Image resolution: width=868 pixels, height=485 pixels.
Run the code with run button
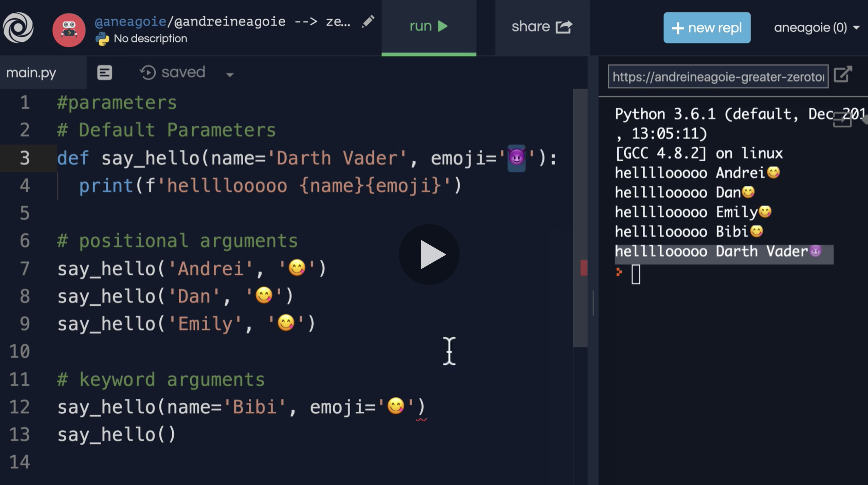(x=429, y=27)
